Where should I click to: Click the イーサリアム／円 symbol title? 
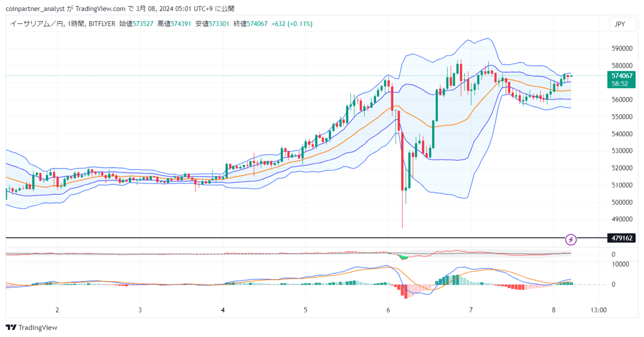(x=37, y=24)
